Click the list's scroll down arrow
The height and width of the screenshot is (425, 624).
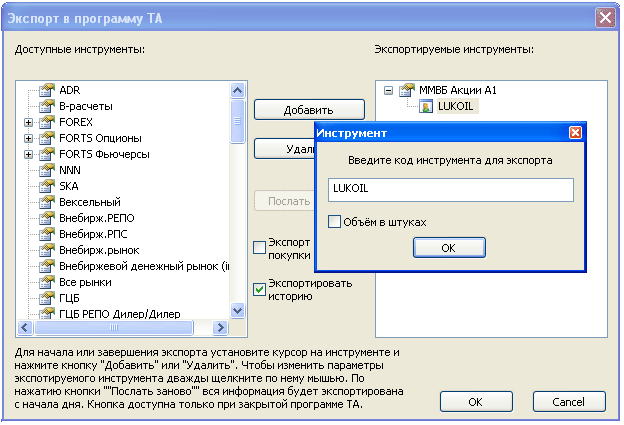(238, 310)
